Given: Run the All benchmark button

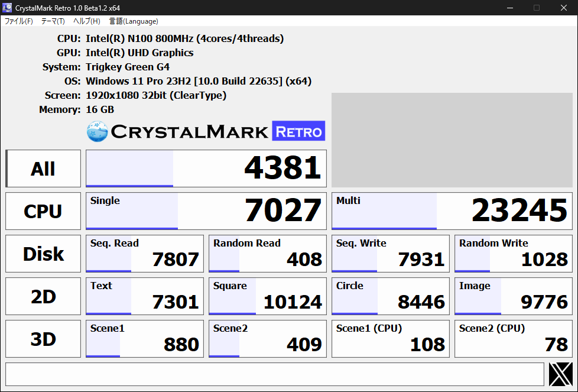Looking at the screenshot, I should coord(43,169).
